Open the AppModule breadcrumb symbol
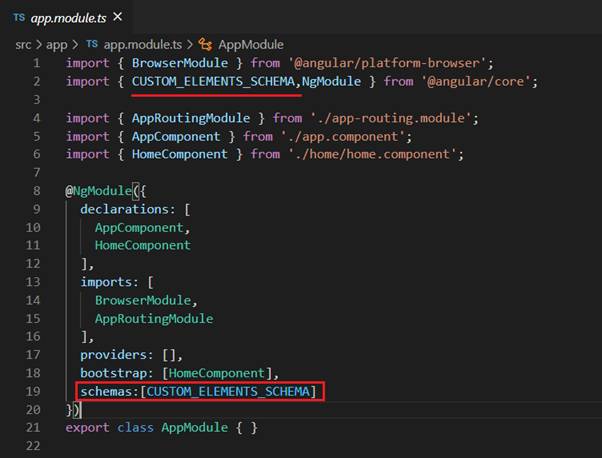This screenshot has width=602, height=458. point(251,45)
